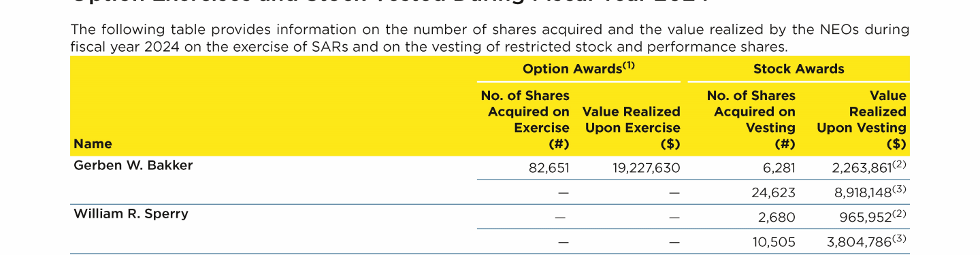This screenshot has width=980, height=255.
Task: Click the Option Awards column header
Action: click(578, 69)
